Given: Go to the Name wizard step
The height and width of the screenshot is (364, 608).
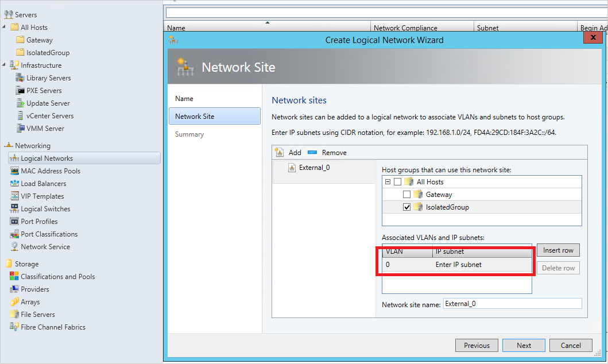Looking at the screenshot, I should click(184, 98).
